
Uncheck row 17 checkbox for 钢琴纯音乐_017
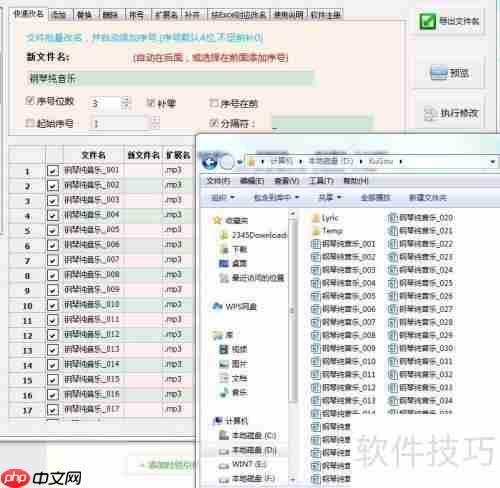pyautogui.click(x=53, y=409)
